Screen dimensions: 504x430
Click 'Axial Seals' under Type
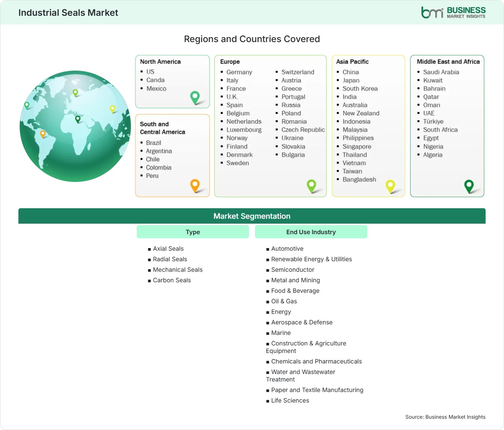168,249
